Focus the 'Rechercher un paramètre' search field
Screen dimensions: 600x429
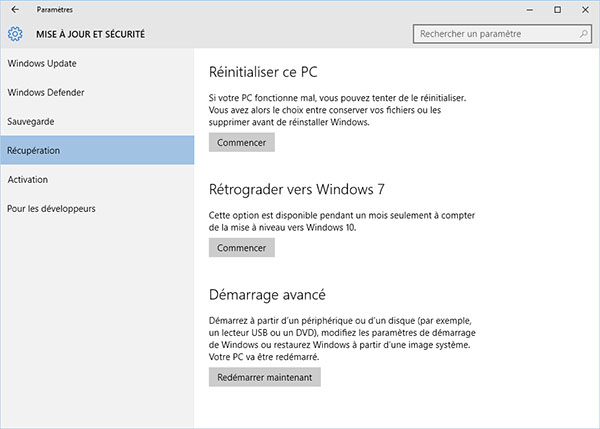click(495, 34)
